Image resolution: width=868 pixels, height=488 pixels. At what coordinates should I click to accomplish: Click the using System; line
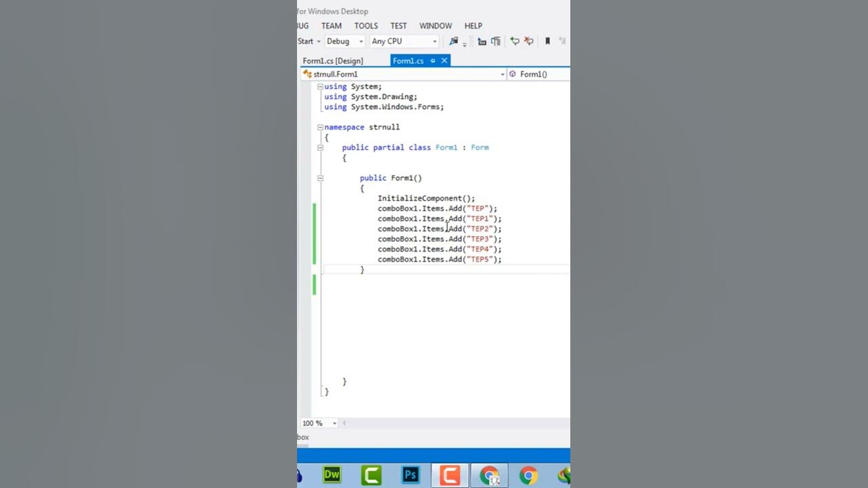[x=353, y=87]
